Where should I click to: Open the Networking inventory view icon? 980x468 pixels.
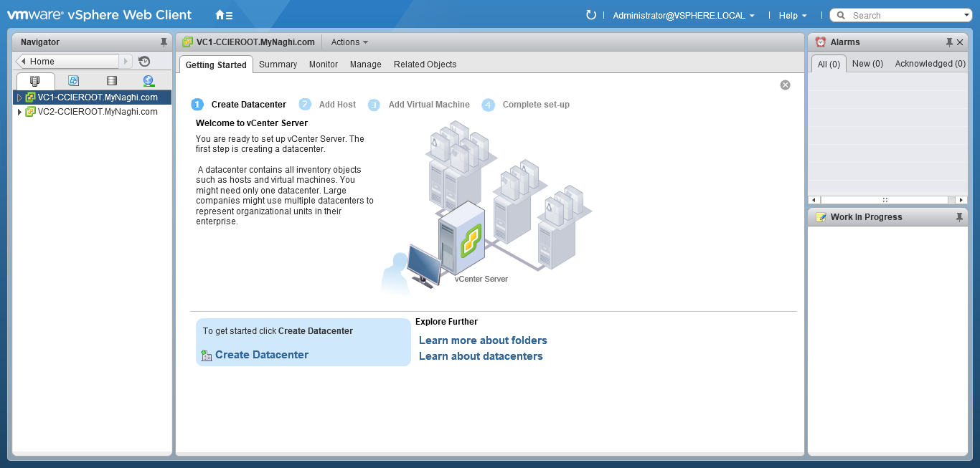[148, 81]
